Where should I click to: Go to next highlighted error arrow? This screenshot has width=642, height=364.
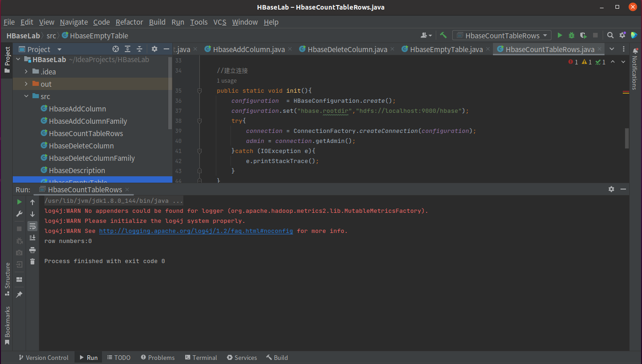click(623, 62)
